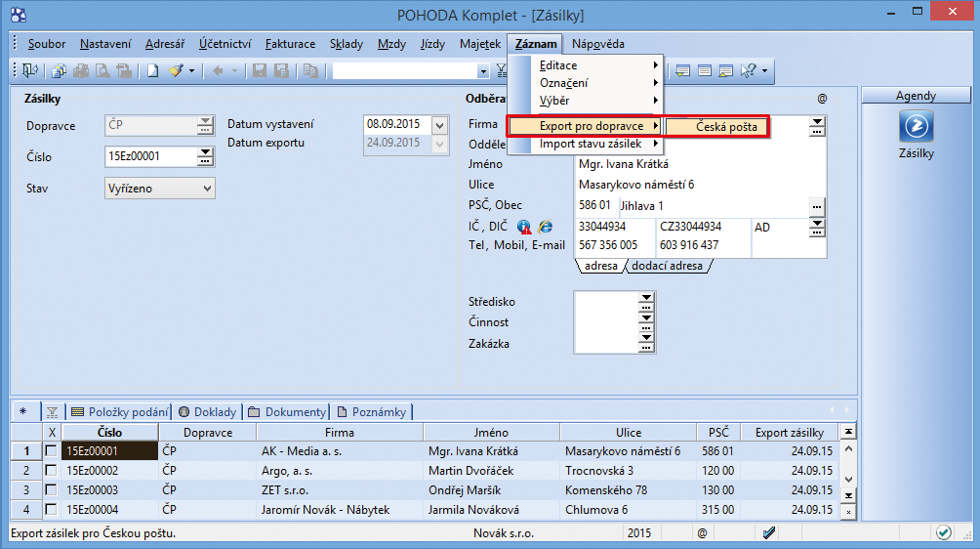Viewport: 980px width, 549px height.
Task: Switch to the Doklady tab
Action: coord(208,412)
